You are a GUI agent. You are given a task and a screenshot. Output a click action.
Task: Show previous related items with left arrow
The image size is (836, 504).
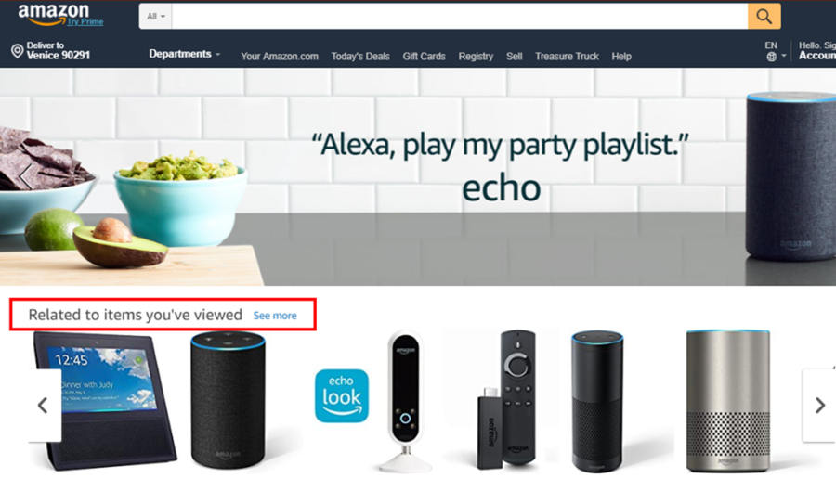coord(44,406)
